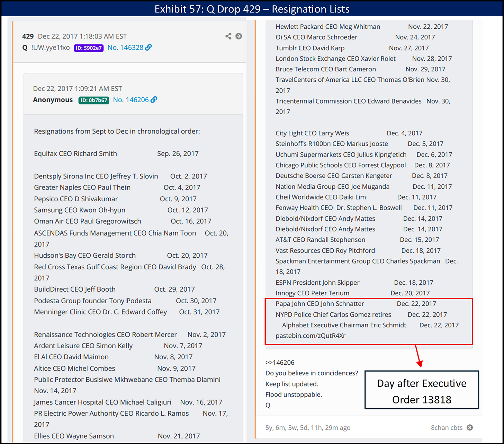Click 'NYPD Police Chief Carlos Gomez retires'
This screenshot has width=504, height=444.
click(x=333, y=314)
